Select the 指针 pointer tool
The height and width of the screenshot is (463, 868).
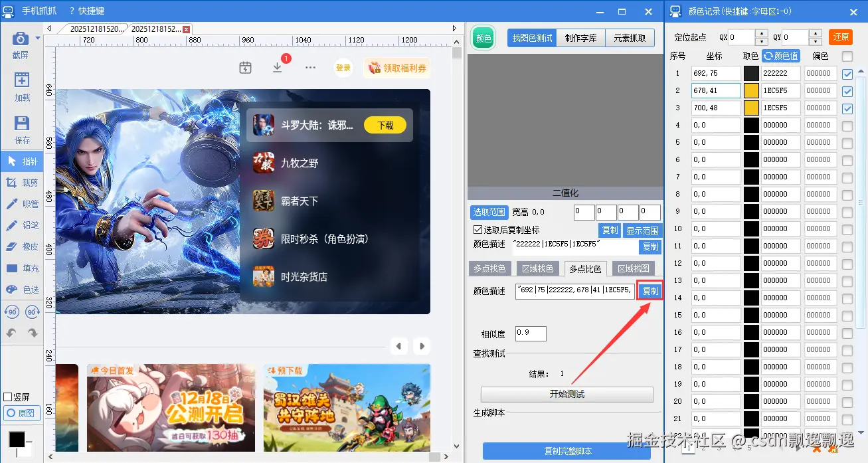[22, 161]
